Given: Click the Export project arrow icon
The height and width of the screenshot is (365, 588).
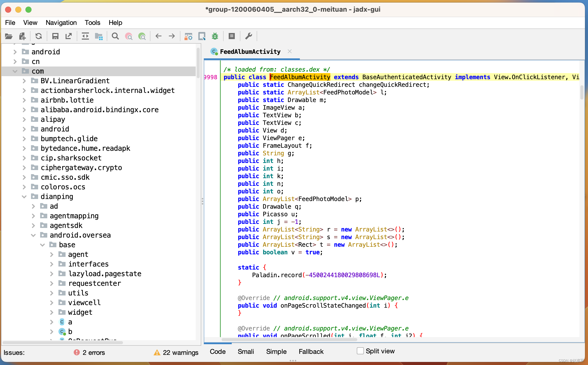Looking at the screenshot, I should (x=69, y=36).
